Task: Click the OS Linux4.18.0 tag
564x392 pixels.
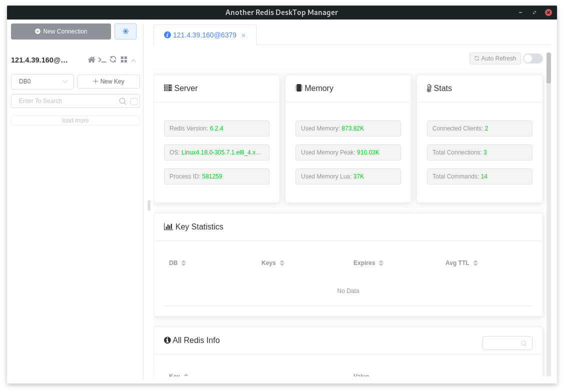Action: pos(216,152)
